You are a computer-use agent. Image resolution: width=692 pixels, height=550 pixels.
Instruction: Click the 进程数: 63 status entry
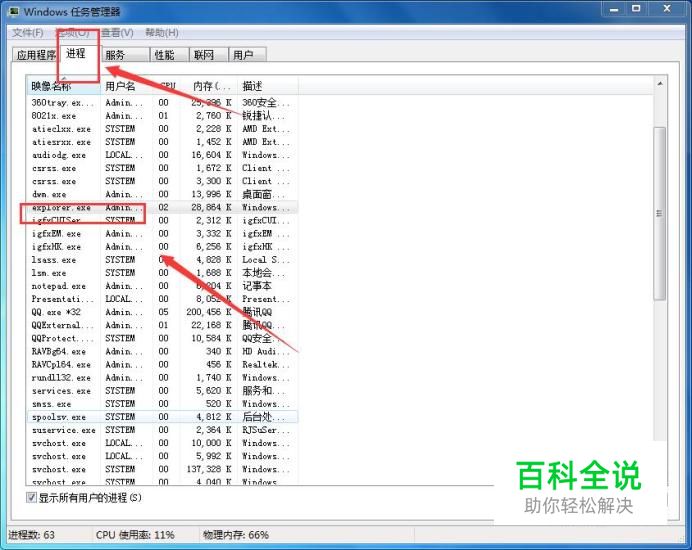pyautogui.click(x=32, y=535)
